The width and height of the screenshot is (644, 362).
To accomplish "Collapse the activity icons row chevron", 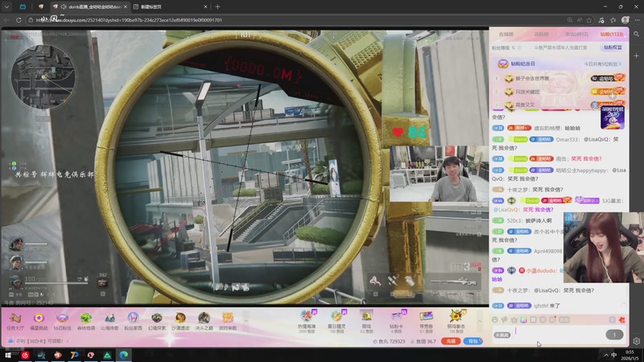I will click(246, 321).
